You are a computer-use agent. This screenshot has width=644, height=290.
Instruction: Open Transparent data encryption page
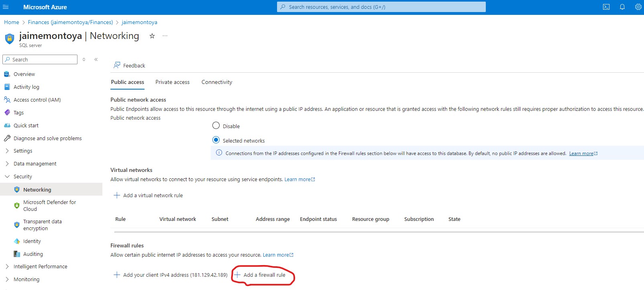(x=43, y=225)
